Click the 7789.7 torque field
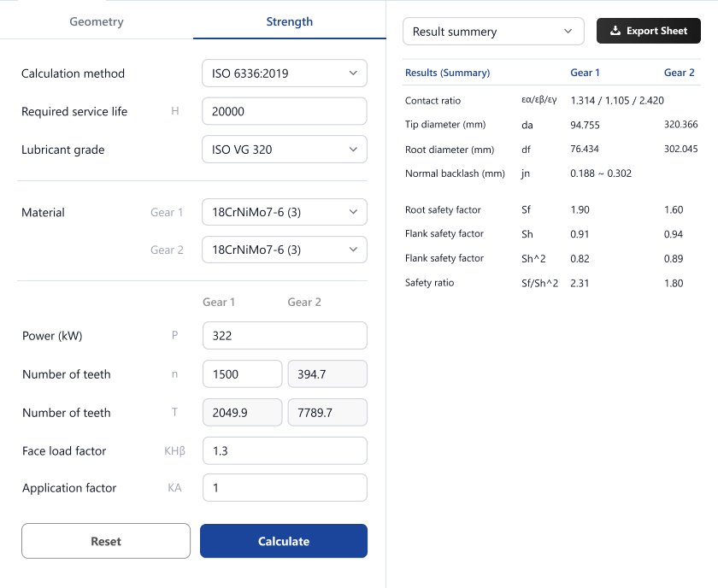Image resolution: width=718 pixels, height=588 pixels. 327,413
